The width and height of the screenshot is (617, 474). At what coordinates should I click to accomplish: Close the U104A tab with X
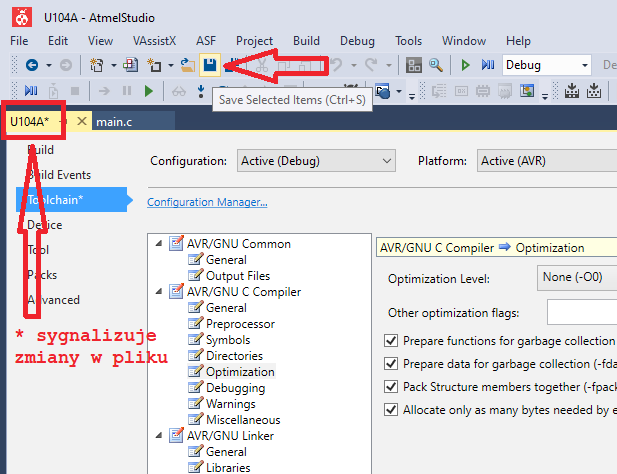[82, 121]
